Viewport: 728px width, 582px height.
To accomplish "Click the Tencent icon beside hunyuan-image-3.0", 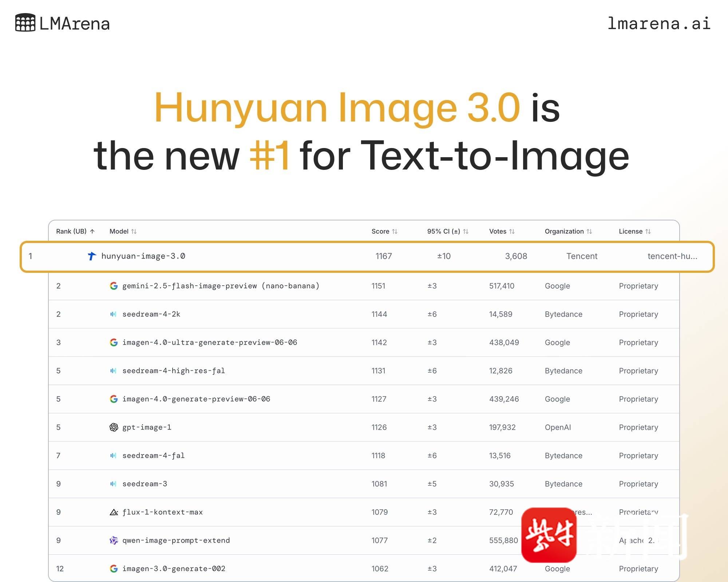I will (92, 256).
